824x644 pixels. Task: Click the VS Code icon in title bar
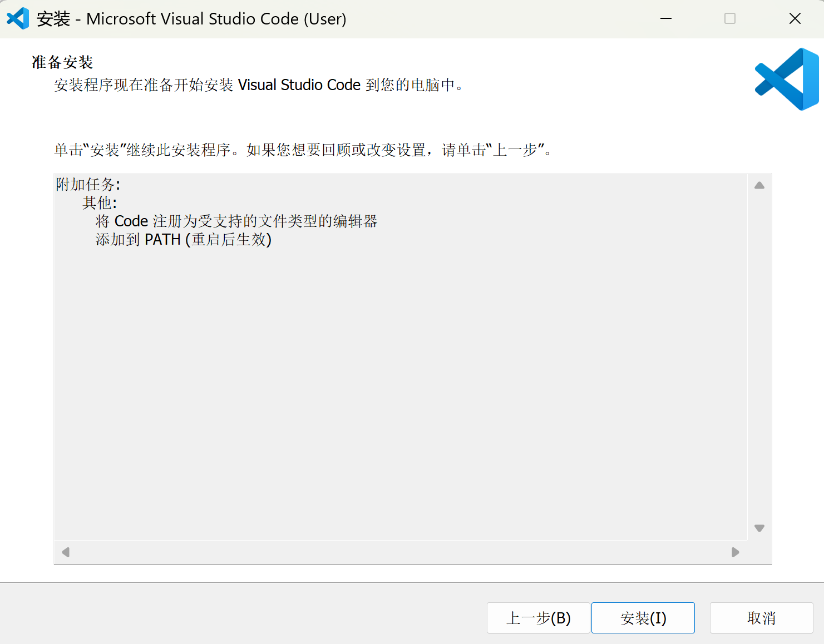coord(18,18)
